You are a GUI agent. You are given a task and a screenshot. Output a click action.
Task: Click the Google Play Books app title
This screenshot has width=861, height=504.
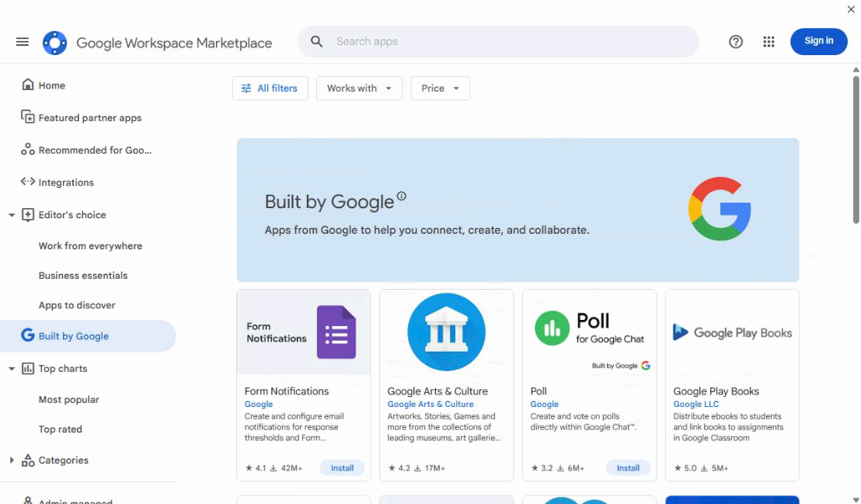(x=716, y=391)
